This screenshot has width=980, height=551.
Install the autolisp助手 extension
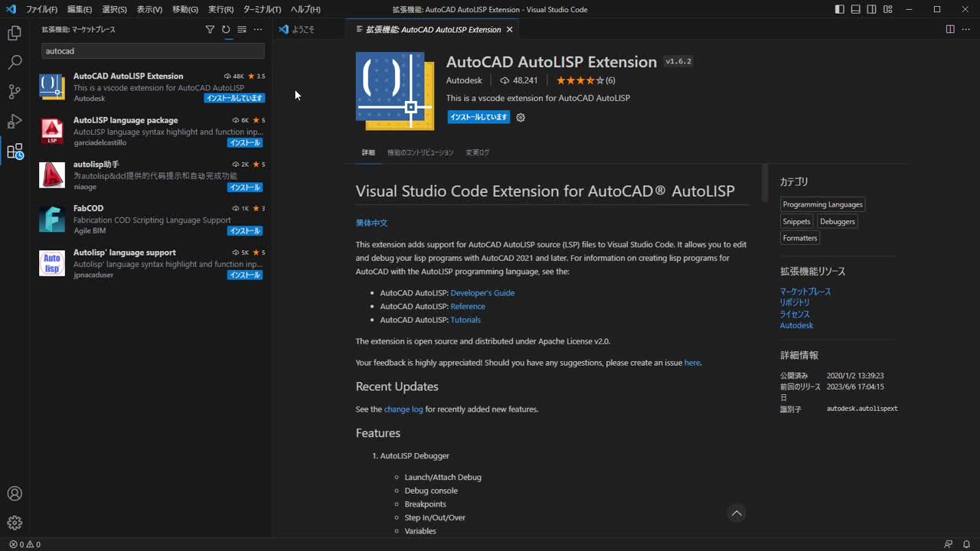pos(245,187)
